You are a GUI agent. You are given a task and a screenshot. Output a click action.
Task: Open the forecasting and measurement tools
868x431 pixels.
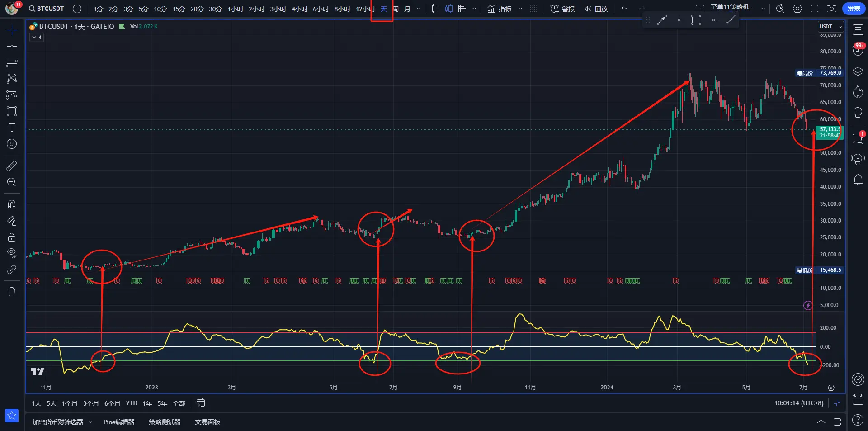(12, 95)
